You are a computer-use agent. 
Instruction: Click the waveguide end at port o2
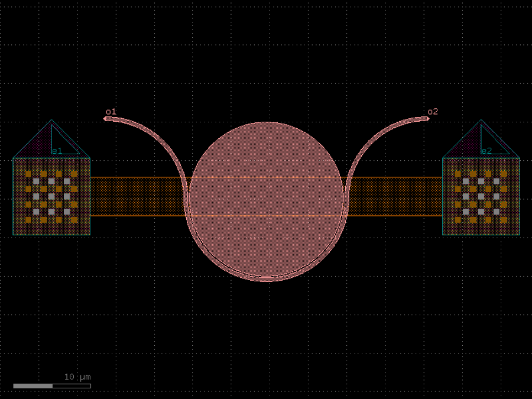point(427,119)
